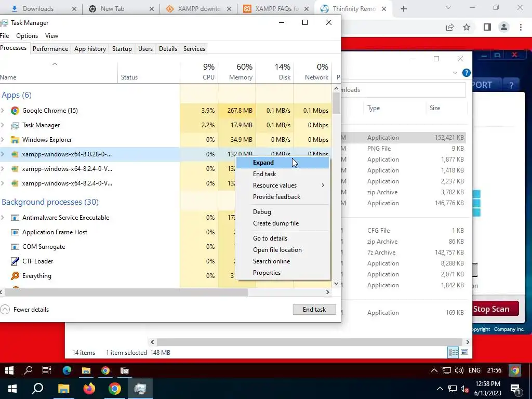Click the CTF Loader process icon
The width and height of the screenshot is (532, 399).
click(15, 261)
